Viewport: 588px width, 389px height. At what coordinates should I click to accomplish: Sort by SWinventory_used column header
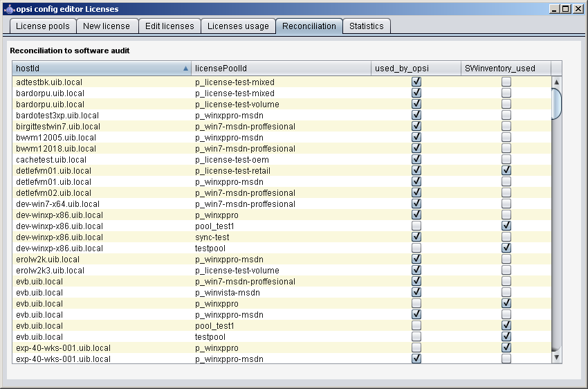click(506, 69)
